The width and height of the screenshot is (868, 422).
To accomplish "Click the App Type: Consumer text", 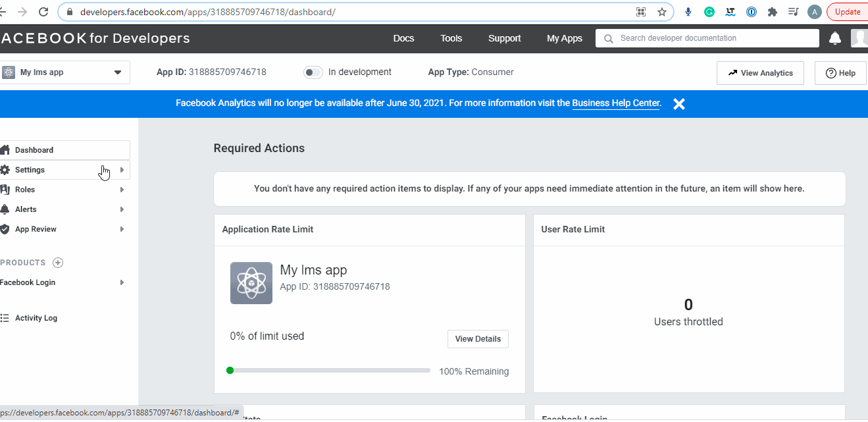I will tap(471, 72).
